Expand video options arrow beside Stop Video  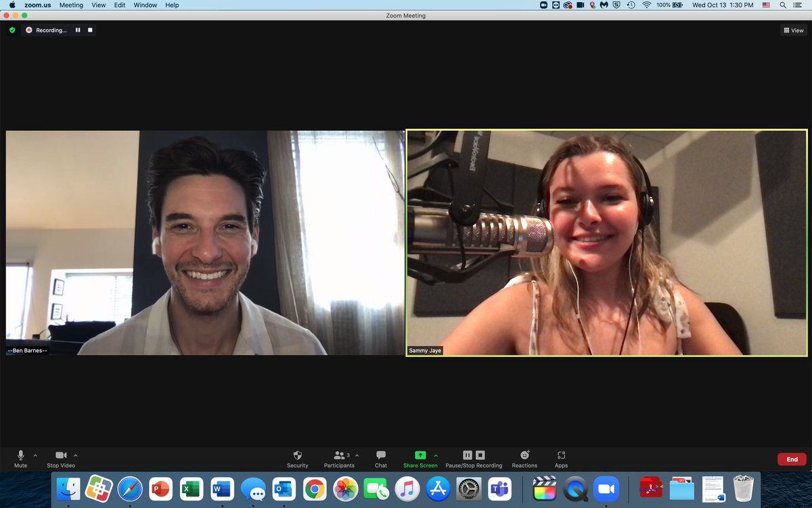pos(75,455)
